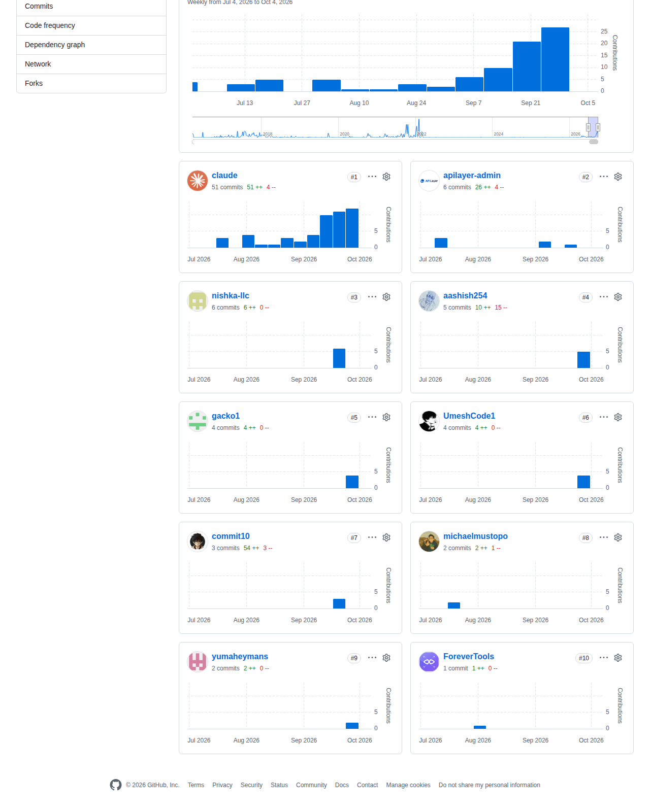Open UmeshCode1's avatar image
Screen dimensions: 650x812
pyautogui.click(x=429, y=421)
